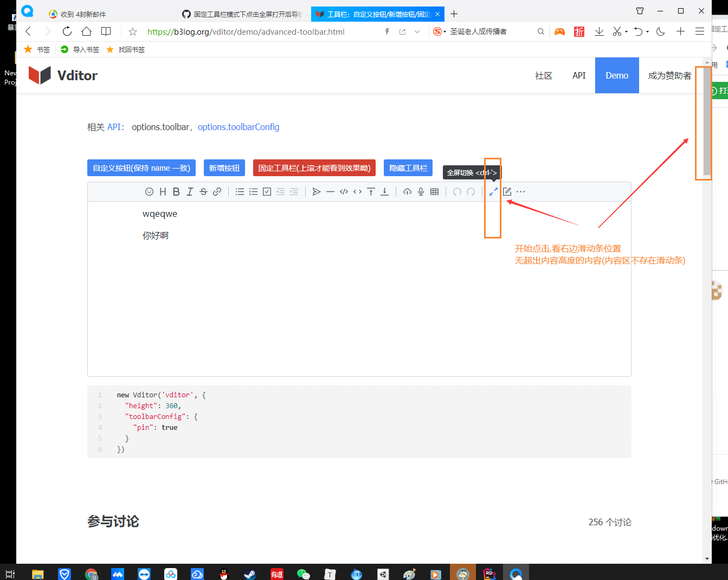
Task: Open the API menu item in the navigation
Action: pos(579,75)
